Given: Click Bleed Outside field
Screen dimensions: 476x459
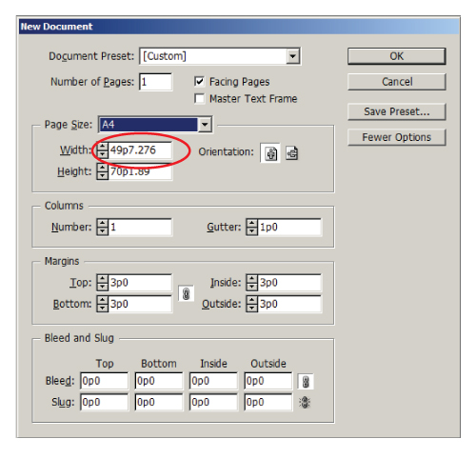Looking at the screenshot, I should pyautogui.click(x=268, y=381).
